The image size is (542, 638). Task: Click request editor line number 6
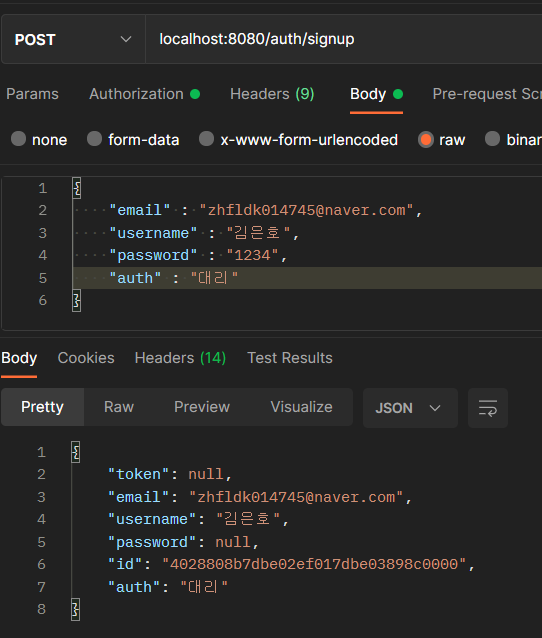(x=43, y=300)
